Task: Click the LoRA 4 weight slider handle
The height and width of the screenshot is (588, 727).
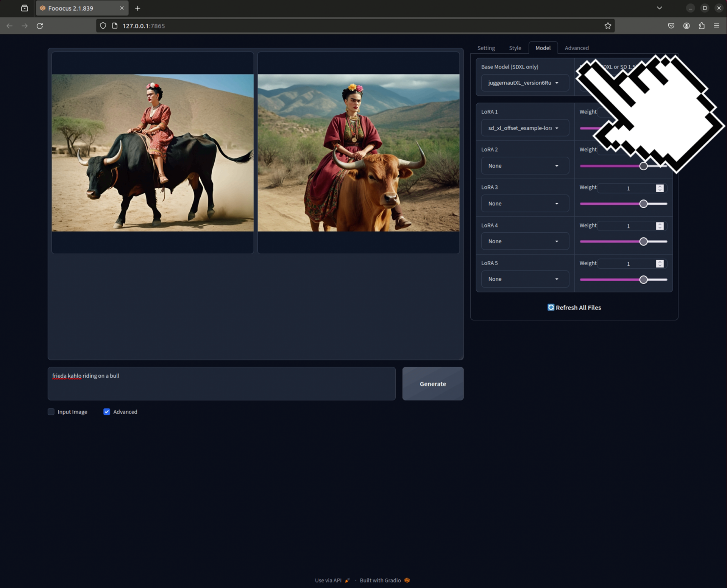Action: coord(643,241)
